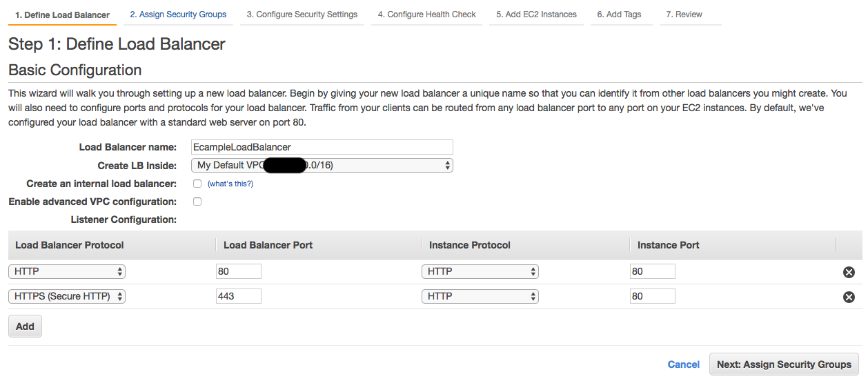Enable the internal load balancer checkbox
Image resolution: width=868 pixels, height=381 pixels.
197,184
